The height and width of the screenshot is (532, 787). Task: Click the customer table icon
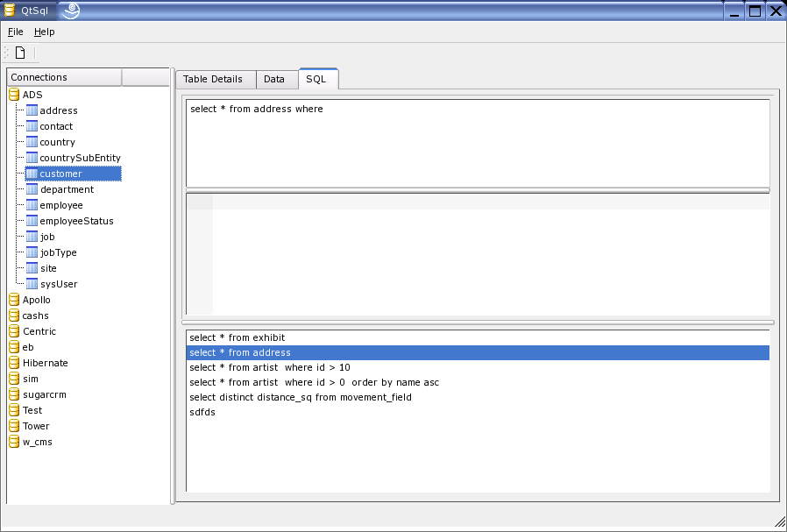coord(32,174)
